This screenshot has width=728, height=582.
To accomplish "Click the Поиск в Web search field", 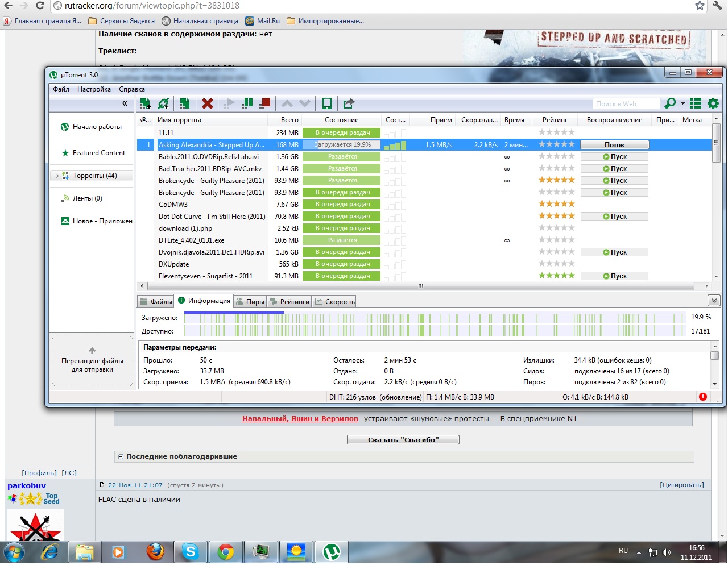I will pyautogui.click(x=626, y=104).
